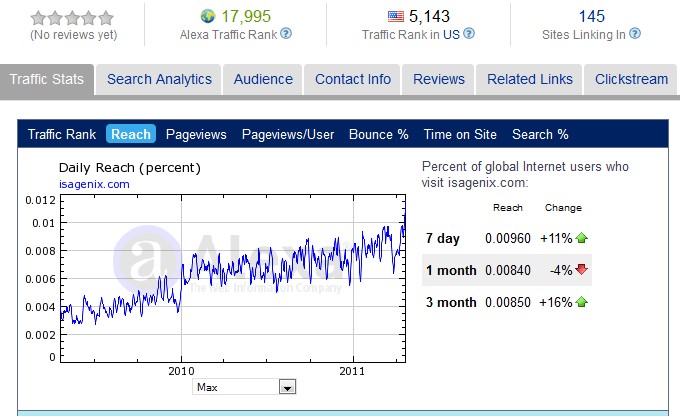Click the US flag icon beside 5,143

pyautogui.click(x=395, y=16)
